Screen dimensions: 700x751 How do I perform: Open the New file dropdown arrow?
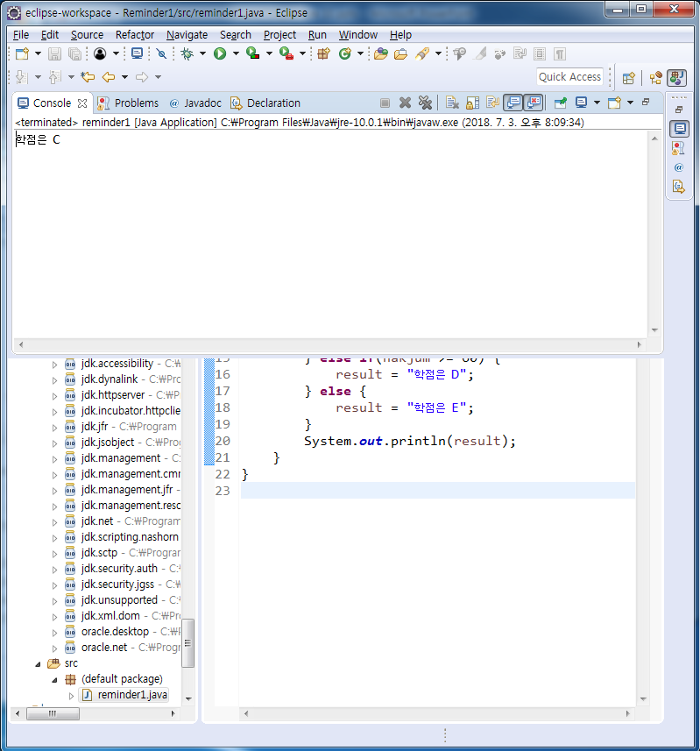pos(38,53)
